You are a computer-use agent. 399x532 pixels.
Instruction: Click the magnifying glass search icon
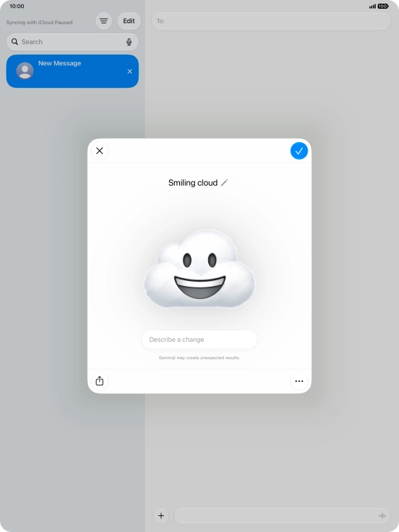pyautogui.click(x=15, y=41)
